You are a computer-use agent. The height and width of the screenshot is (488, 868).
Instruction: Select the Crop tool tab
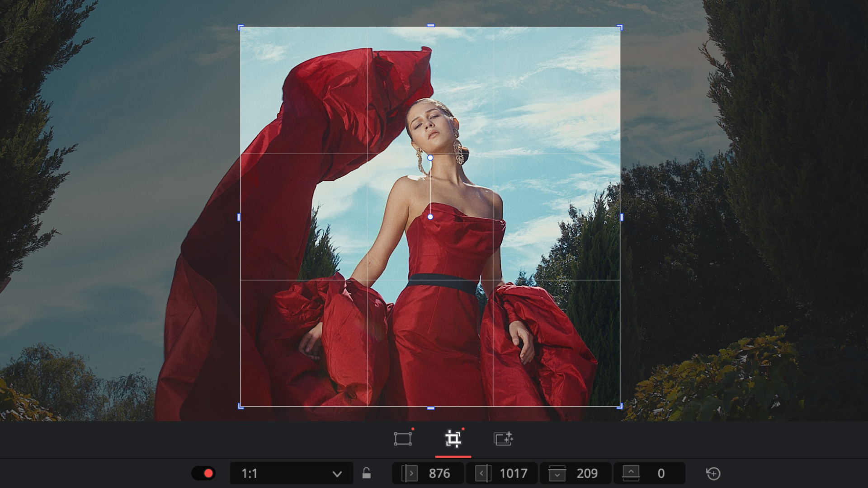coord(453,439)
